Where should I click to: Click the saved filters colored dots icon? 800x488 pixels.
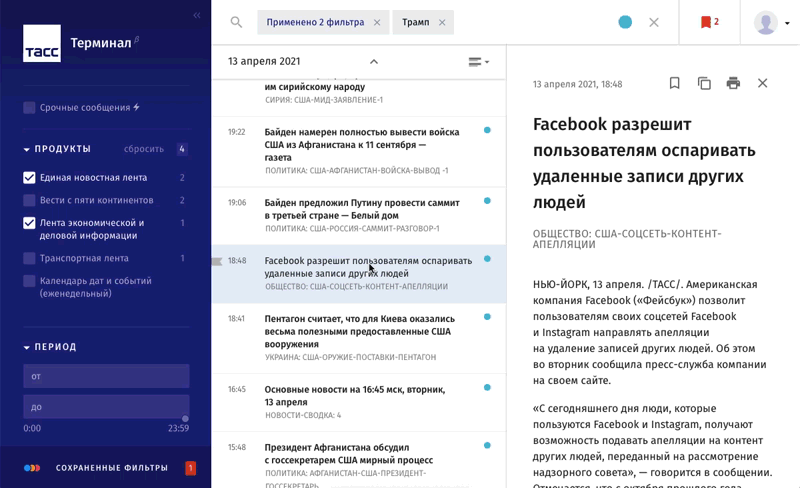[x=32, y=468]
